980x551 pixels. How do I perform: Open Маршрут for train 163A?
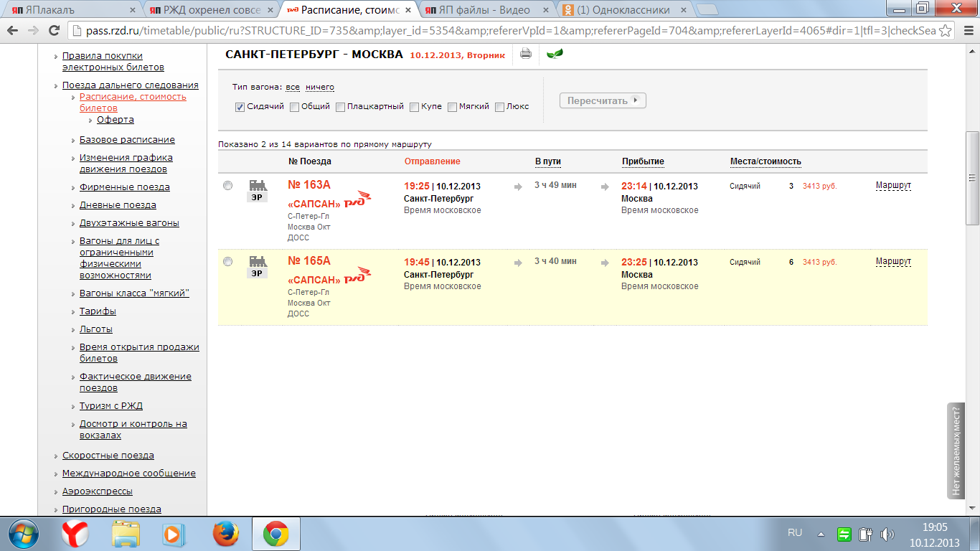point(893,185)
